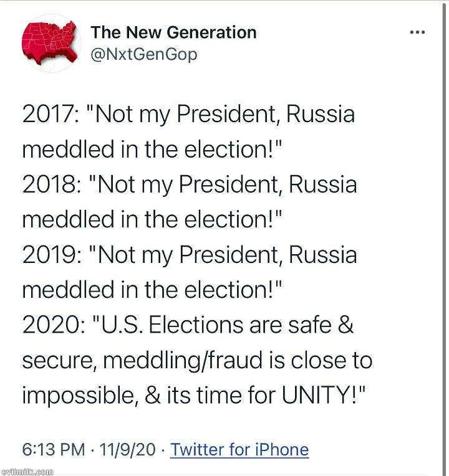Click "meddled in the election!" below the 2019 line

coord(153,290)
